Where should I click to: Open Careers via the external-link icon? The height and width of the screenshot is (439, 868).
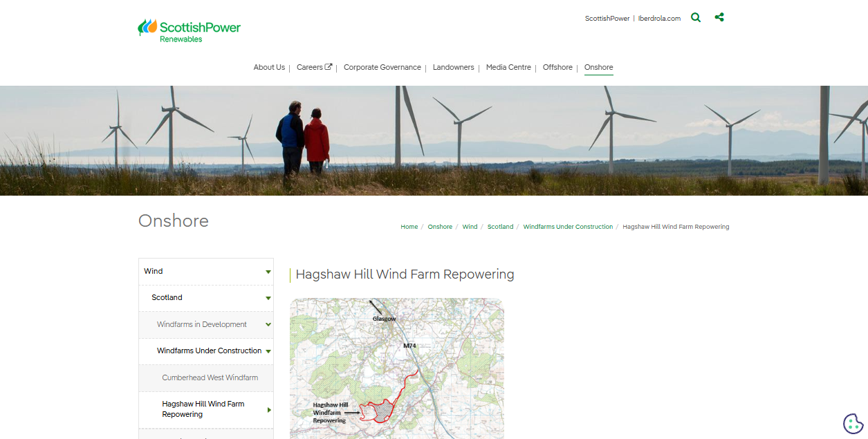tap(330, 66)
